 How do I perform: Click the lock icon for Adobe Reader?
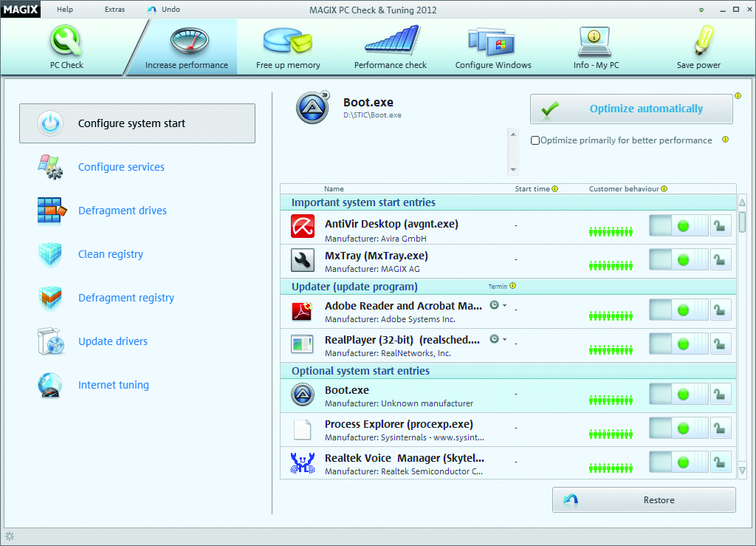pos(721,310)
